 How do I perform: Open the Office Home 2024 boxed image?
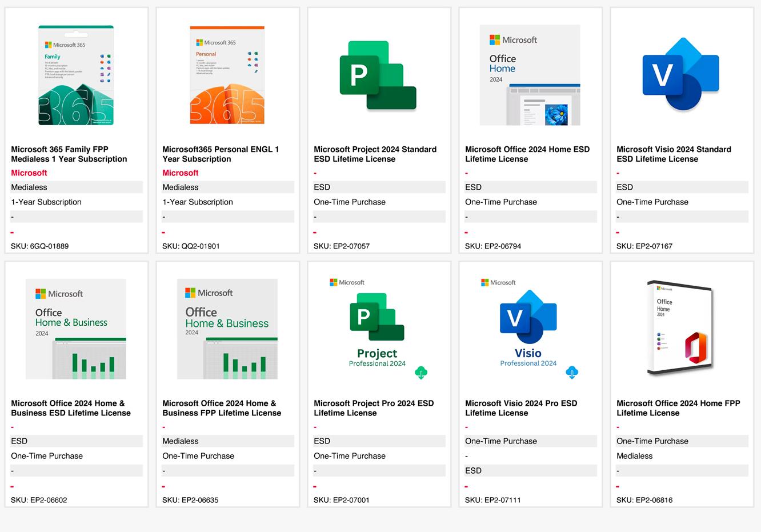click(x=681, y=329)
